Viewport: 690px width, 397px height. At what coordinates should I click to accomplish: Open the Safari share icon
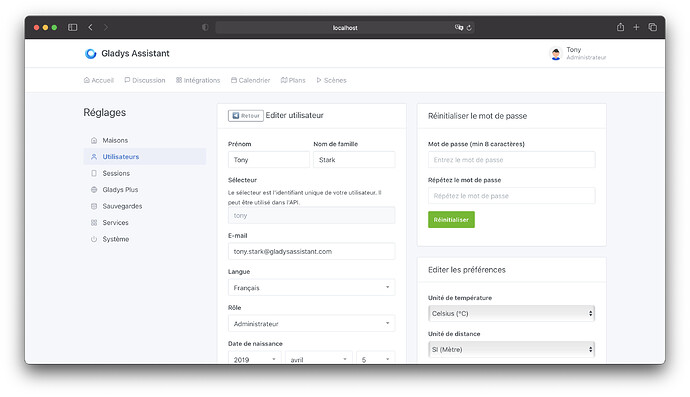(620, 27)
